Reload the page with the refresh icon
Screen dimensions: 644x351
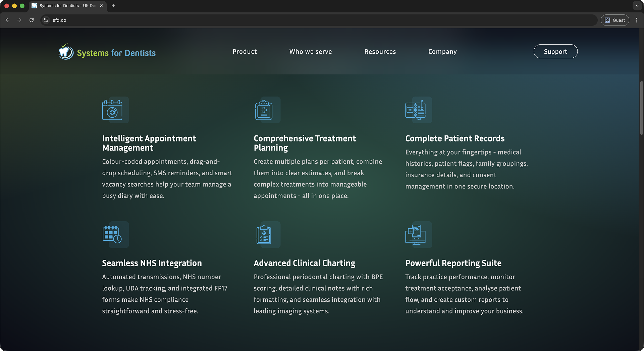(32, 20)
